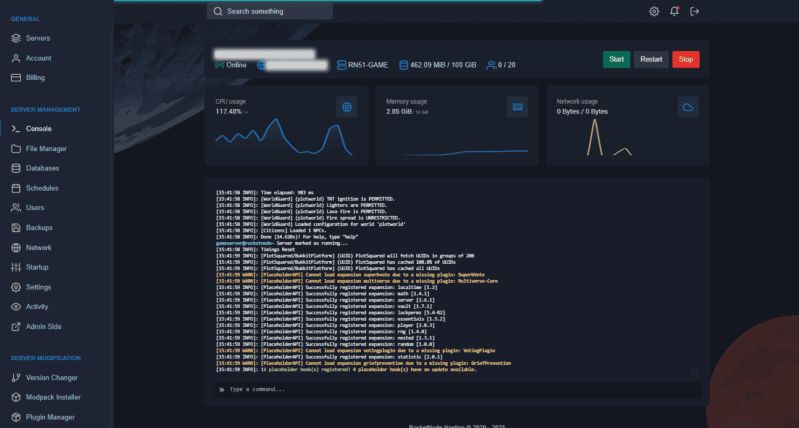Click the RN51-GAME node label
The width and height of the screenshot is (799, 428).
point(368,65)
